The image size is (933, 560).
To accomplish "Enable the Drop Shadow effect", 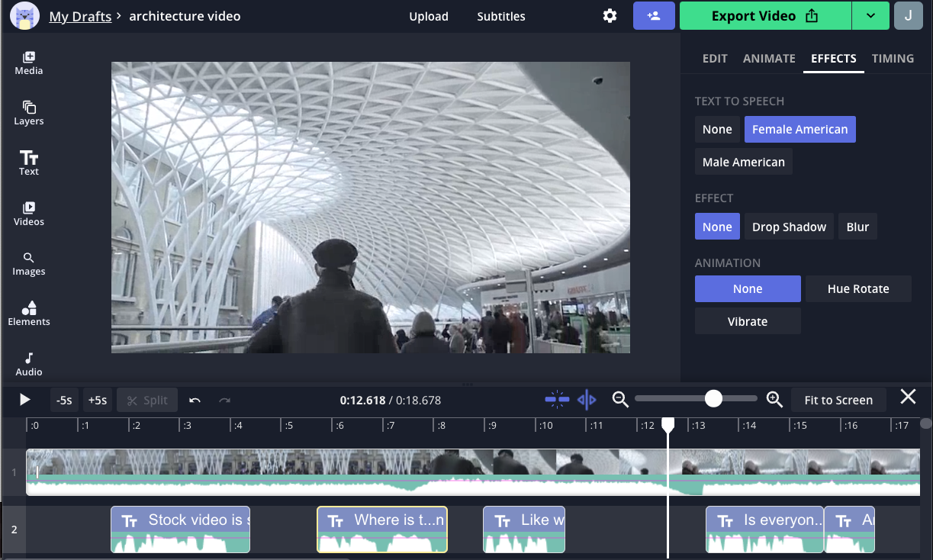I will [789, 227].
